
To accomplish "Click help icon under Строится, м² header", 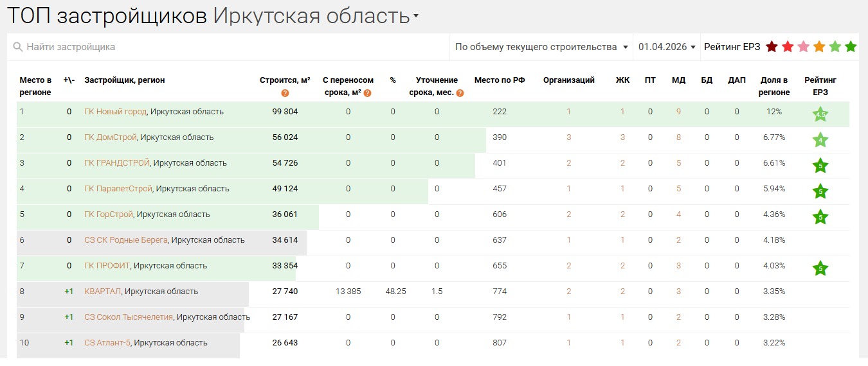I will click(285, 93).
